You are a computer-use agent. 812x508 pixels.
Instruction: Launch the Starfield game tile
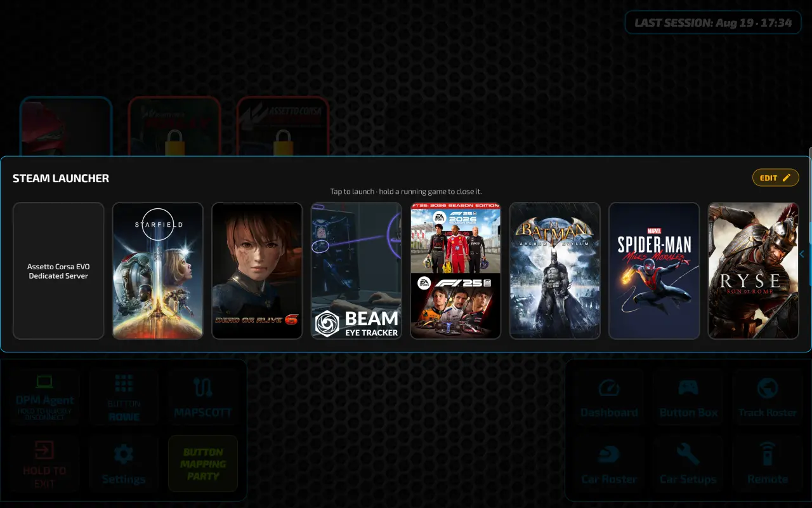coord(158,271)
